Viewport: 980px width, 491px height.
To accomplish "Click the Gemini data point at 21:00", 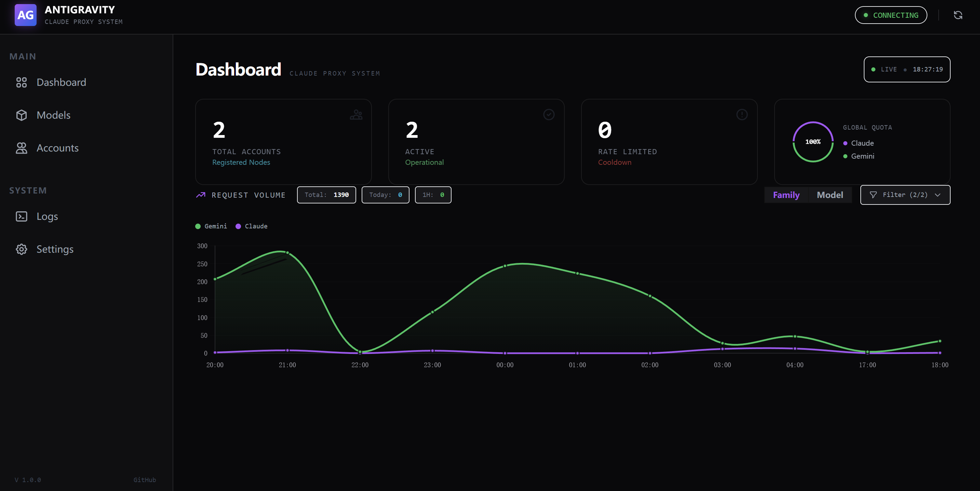I will pyautogui.click(x=287, y=253).
